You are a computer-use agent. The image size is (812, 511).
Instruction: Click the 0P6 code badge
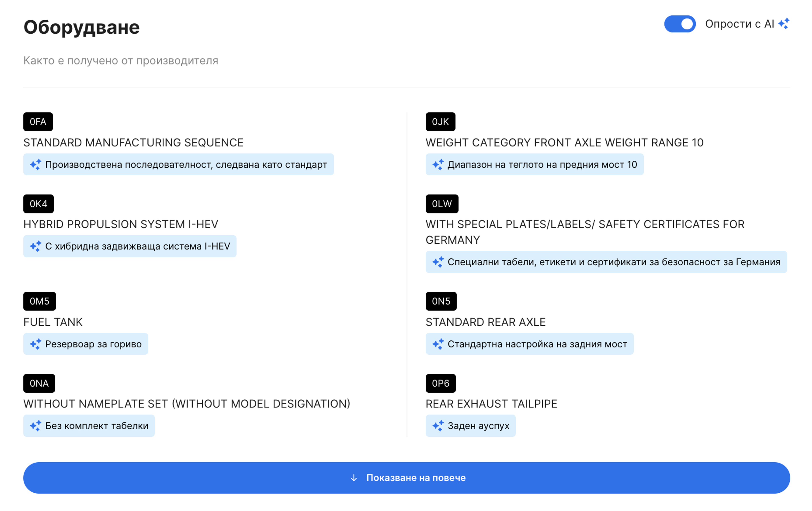[440, 383]
